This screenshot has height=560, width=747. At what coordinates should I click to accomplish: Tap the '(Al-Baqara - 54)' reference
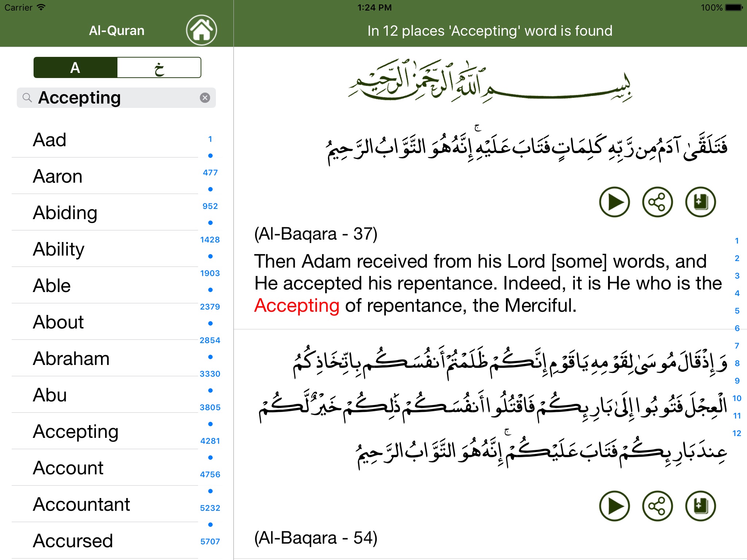[x=316, y=538]
